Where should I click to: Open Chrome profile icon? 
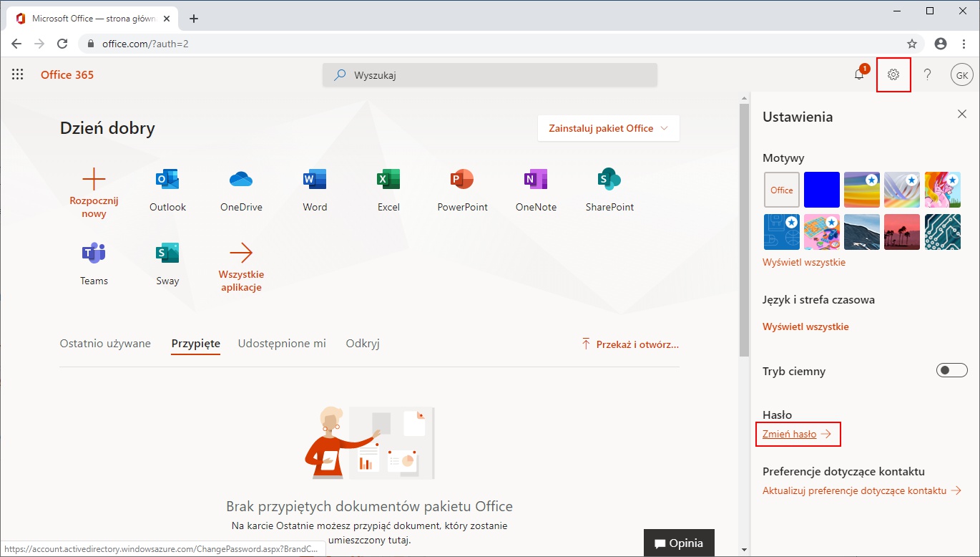point(941,44)
